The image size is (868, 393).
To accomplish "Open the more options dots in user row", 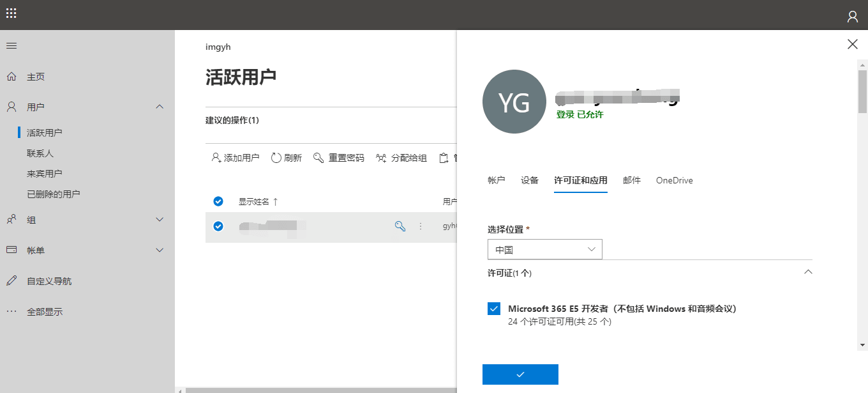I will tap(421, 226).
